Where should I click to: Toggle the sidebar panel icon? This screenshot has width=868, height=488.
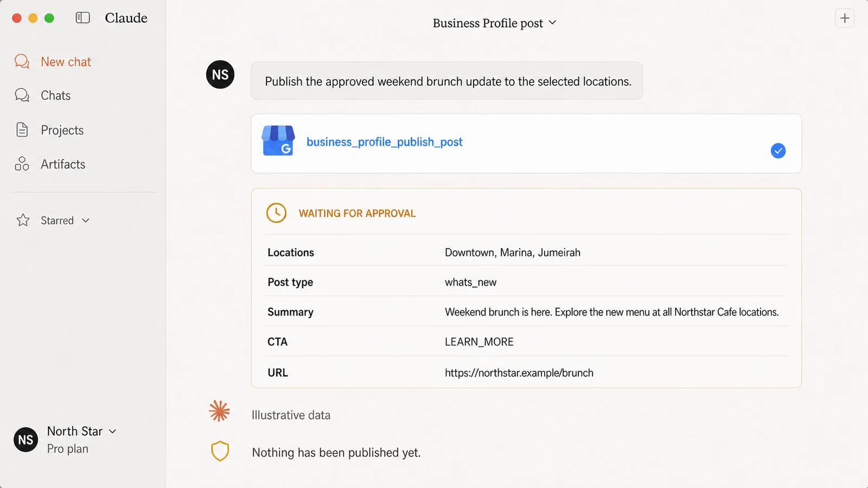pos(82,18)
